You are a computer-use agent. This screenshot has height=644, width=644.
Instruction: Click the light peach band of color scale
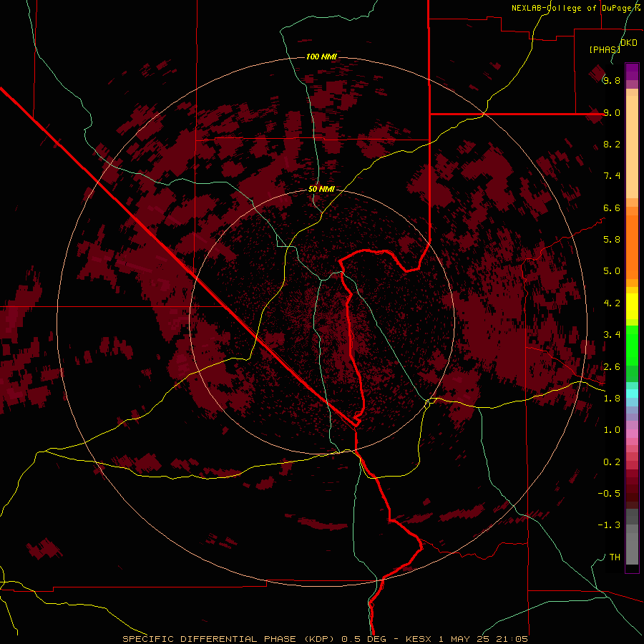pos(632,147)
